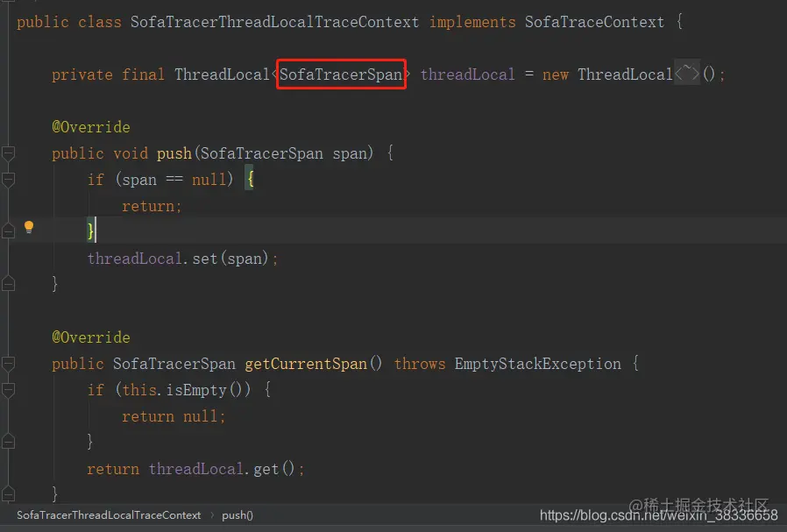The image size is (787, 532).
Task: Click the 'new' keyword
Action: pyautogui.click(x=555, y=75)
